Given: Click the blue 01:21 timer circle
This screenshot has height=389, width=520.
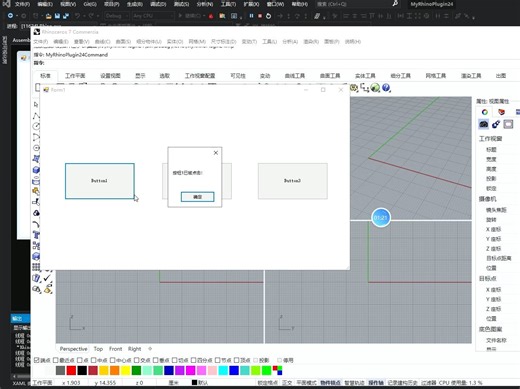Looking at the screenshot, I should pos(381,218).
